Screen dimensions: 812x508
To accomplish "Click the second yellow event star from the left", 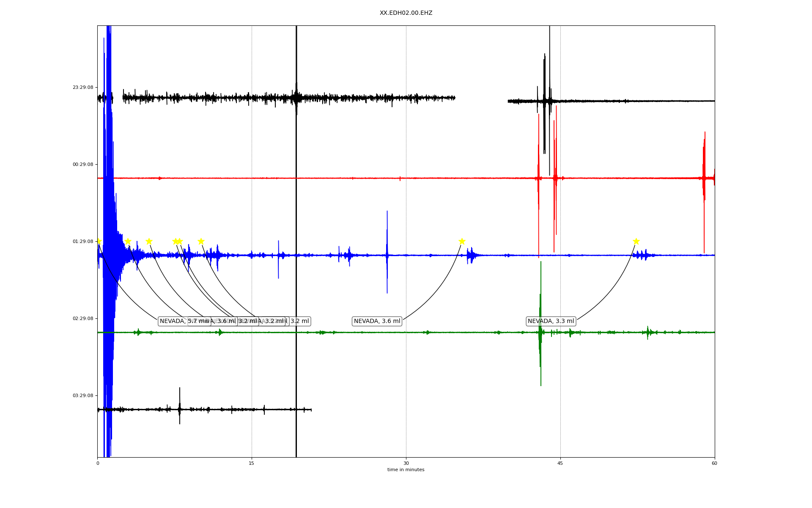I will tap(128, 241).
